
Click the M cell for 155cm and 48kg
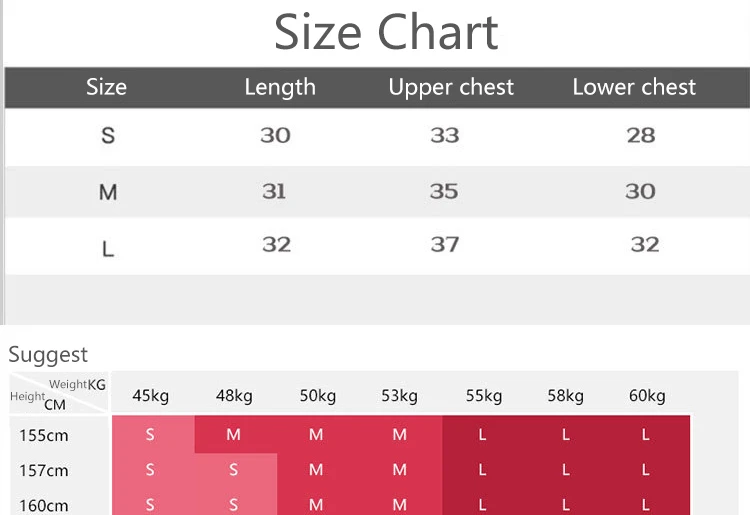pos(233,435)
